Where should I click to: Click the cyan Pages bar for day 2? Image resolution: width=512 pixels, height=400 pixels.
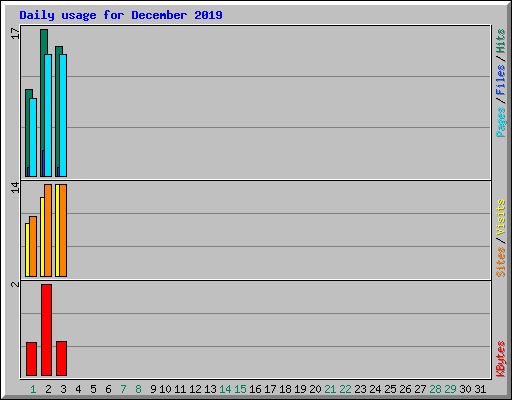(48, 115)
